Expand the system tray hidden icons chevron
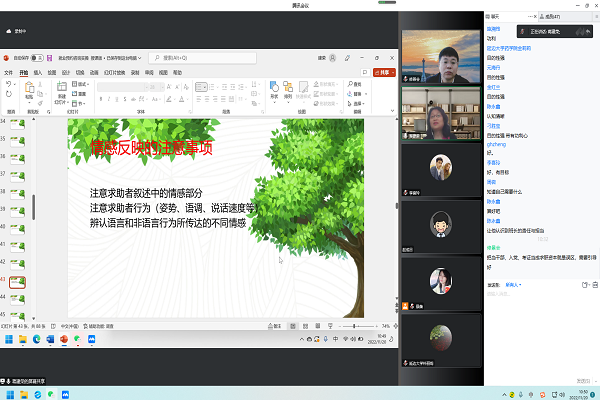 302,340
